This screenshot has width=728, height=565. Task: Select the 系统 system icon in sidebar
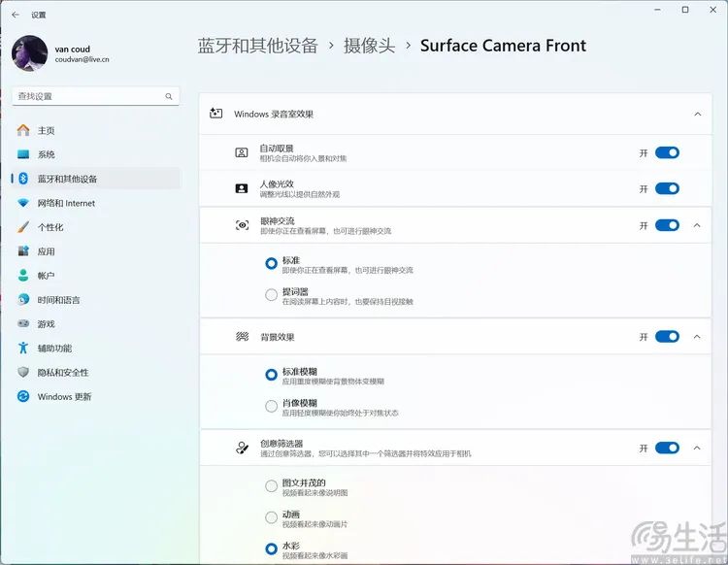coord(23,154)
